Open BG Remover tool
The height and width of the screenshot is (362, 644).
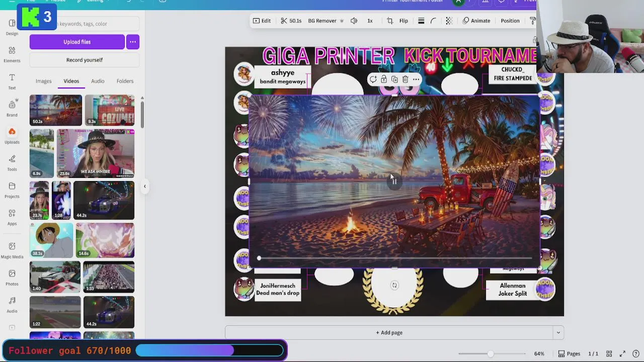pos(326,21)
